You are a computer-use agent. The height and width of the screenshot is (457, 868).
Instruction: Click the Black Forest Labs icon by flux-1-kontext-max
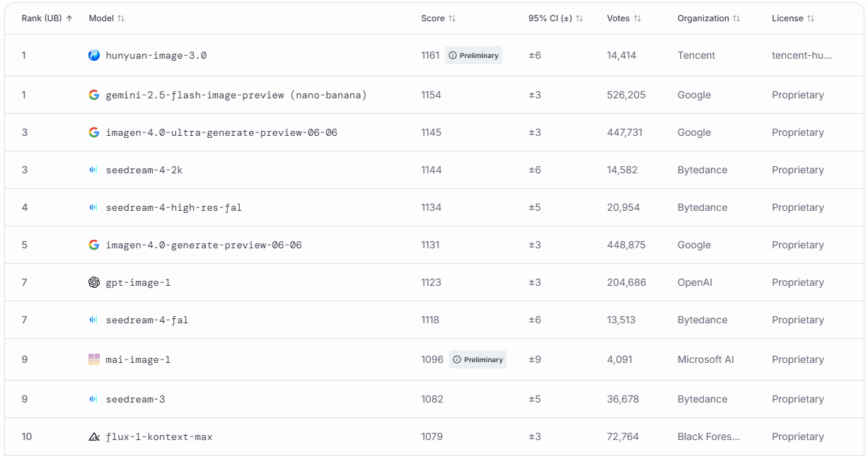(94, 436)
